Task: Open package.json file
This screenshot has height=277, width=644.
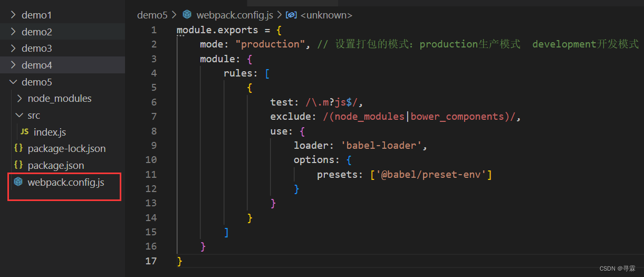Action: [x=56, y=165]
